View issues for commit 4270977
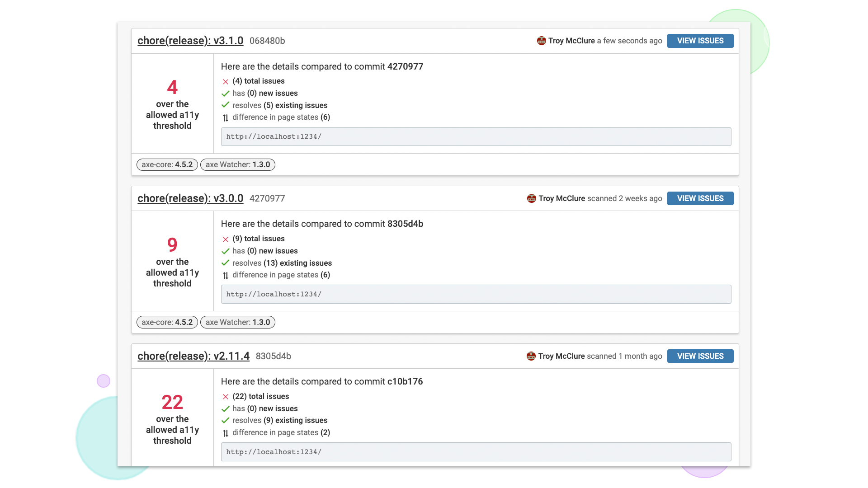This screenshot has height=488, width=868. point(700,198)
